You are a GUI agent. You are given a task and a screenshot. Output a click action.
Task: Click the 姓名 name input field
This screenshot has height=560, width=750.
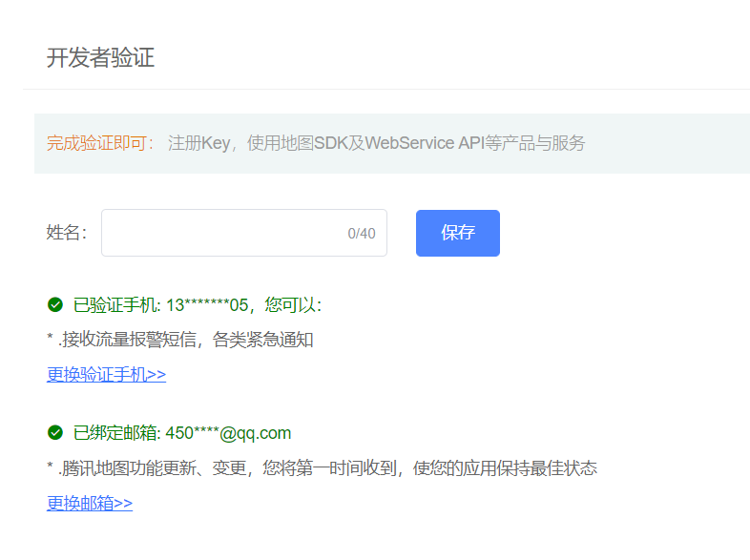click(x=244, y=233)
